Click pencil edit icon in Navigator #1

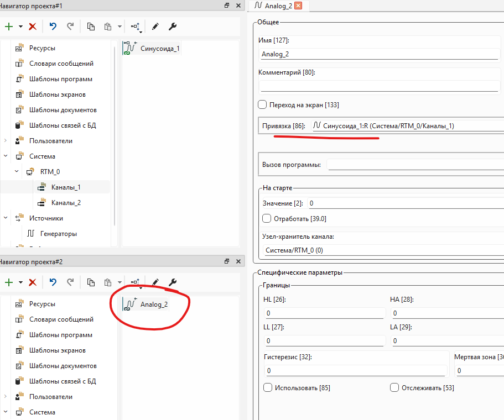(x=155, y=27)
